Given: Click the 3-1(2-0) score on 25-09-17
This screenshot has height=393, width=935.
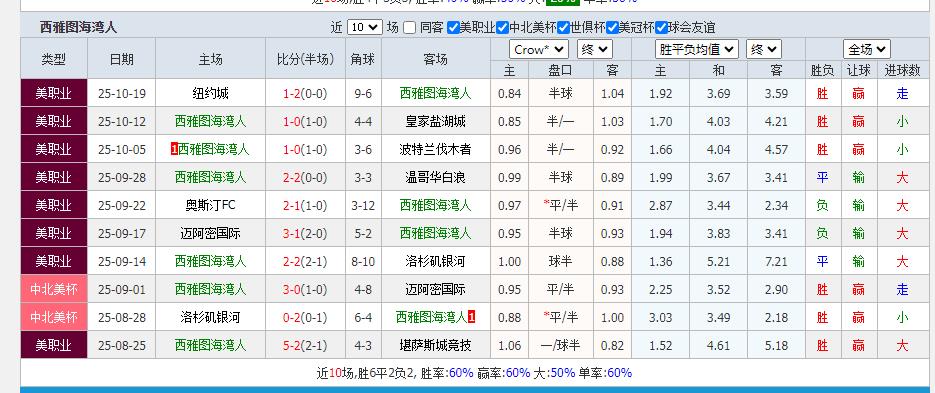Looking at the screenshot, I should pos(305,233).
